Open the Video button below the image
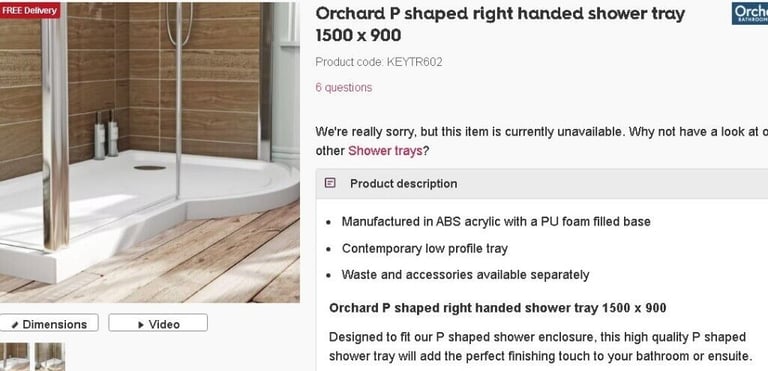This screenshot has width=768, height=371. [158, 324]
